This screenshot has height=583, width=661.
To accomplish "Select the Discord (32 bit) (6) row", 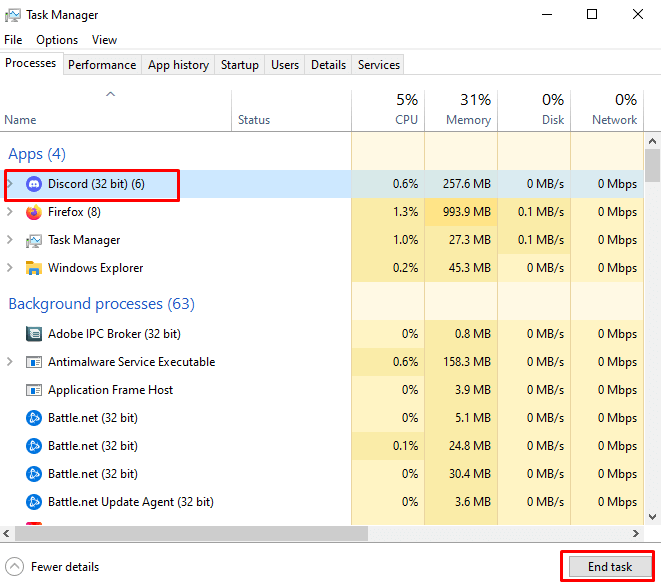I will 322,184.
